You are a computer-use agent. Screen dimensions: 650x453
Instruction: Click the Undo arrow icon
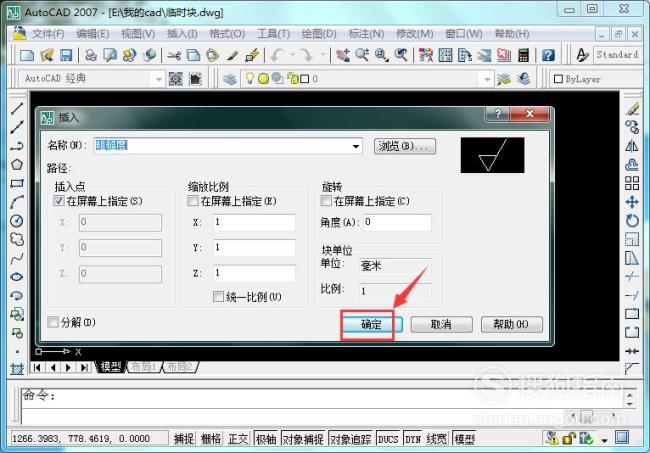pyautogui.click(x=277, y=55)
